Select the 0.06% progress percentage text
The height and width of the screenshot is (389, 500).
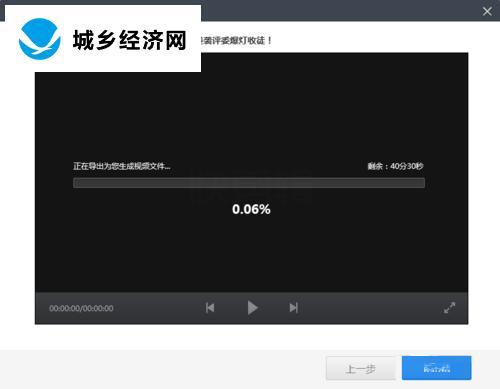pyautogui.click(x=251, y=209)
